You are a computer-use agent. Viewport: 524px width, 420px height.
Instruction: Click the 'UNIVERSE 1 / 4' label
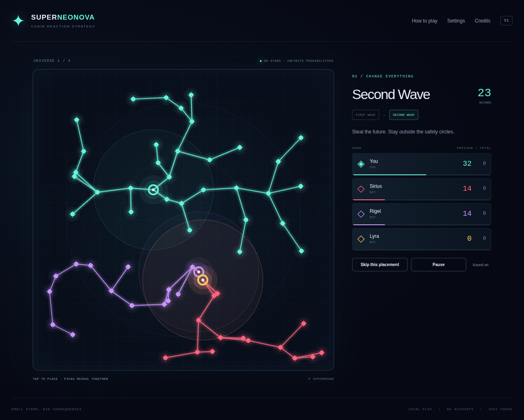tap(52, 61)
